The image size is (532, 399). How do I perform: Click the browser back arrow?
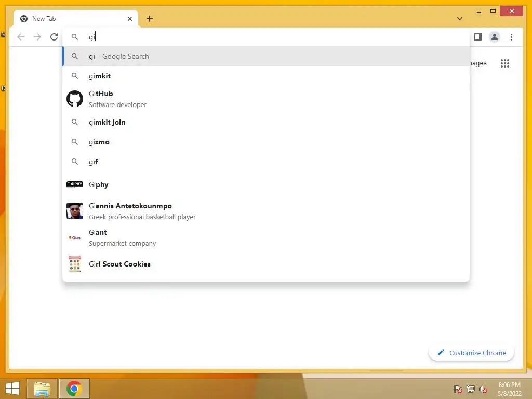pyautogui.click(x=21, y=37)
